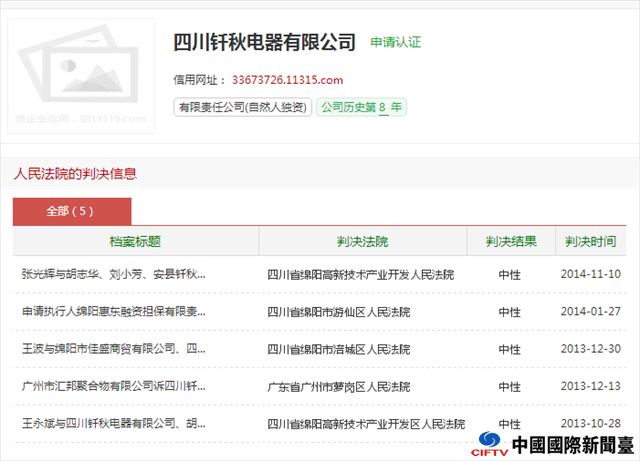Click the 判决法院 column header

tap(362, 241)
